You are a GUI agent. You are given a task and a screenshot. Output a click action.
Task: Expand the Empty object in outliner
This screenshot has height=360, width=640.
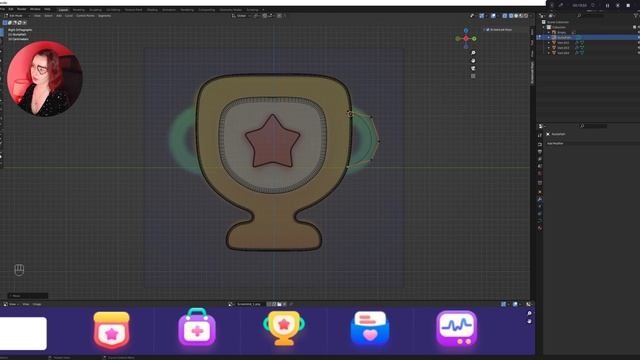coord(549,32)
